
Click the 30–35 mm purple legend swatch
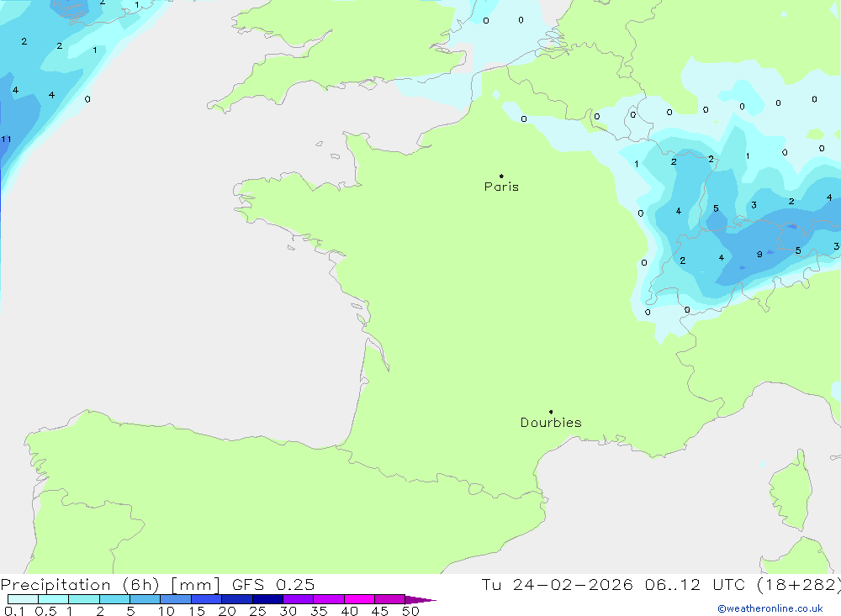(299, 599)
